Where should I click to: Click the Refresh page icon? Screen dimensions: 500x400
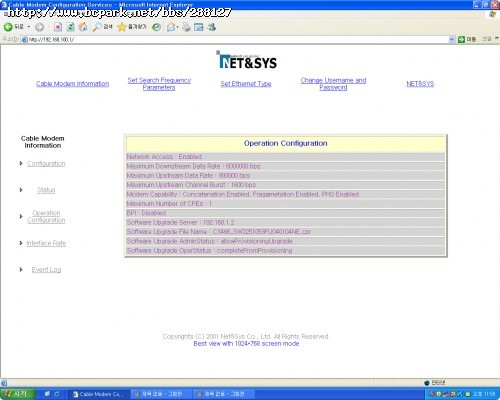pyautogui.click(x=70, y=27)
